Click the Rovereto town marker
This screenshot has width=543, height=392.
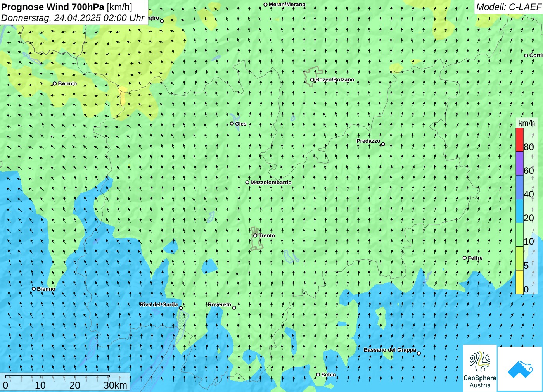(x=234, y=308)
